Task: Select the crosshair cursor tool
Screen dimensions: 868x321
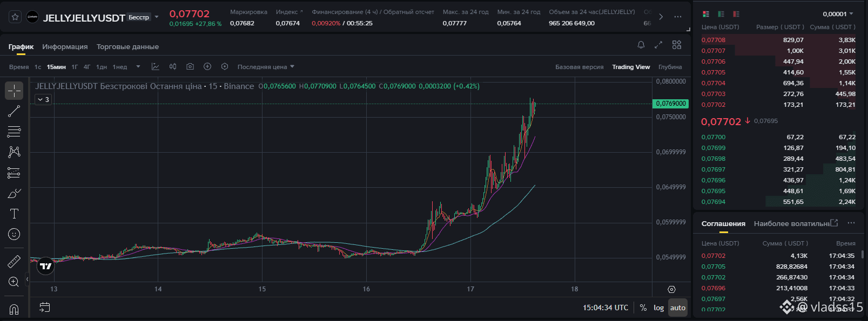Action: tap(14, 91)
